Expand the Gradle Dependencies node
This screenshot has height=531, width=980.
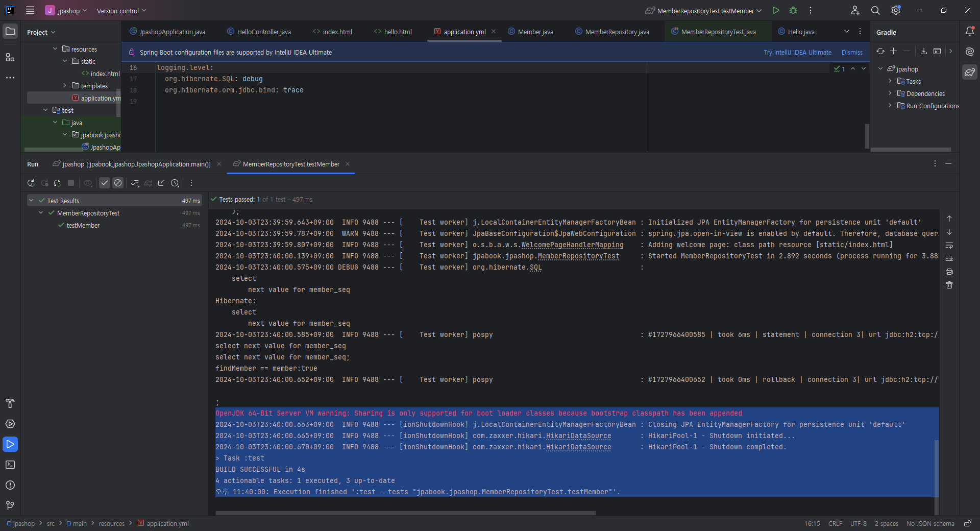[890, 93]
